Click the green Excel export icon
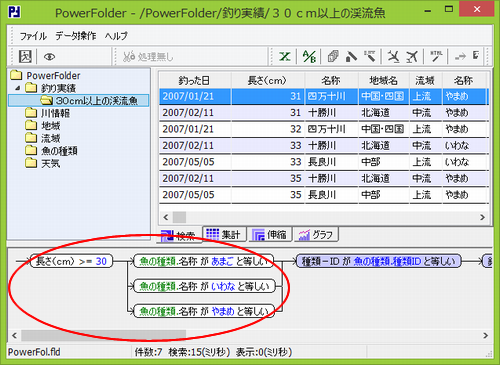This screenshot has height=365, width=500. (x=285, y=56)
